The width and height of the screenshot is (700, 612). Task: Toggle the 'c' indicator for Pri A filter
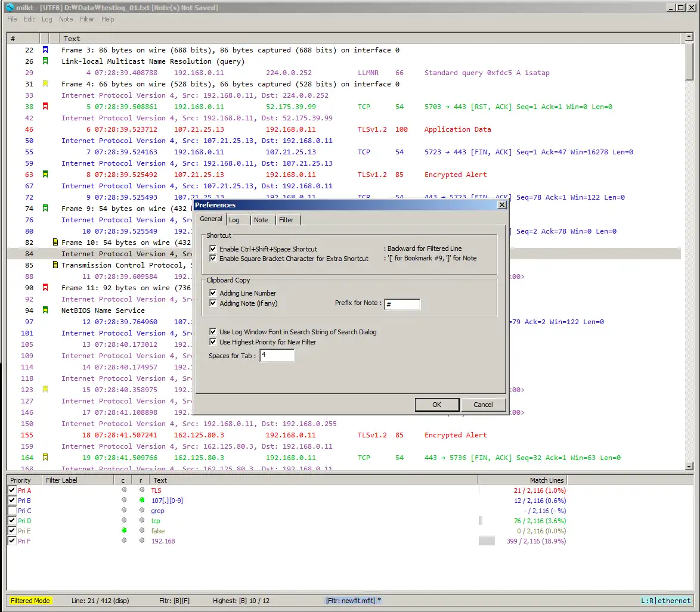click(124, 490)
